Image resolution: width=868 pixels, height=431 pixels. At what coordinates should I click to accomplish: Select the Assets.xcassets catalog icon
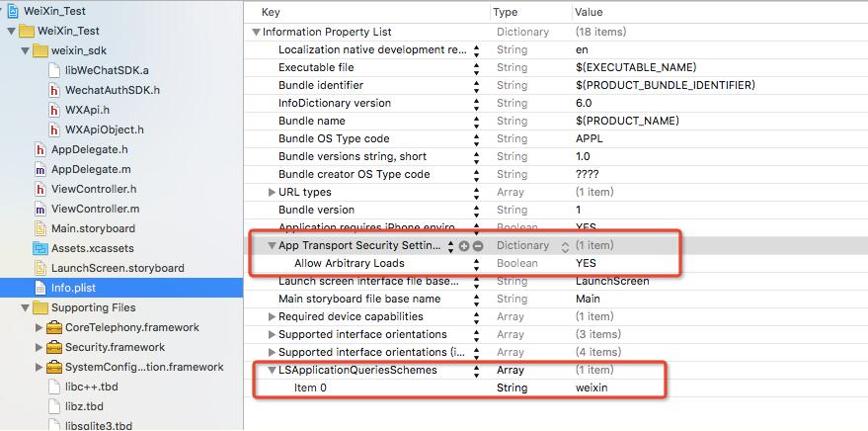tap(40, 248)
